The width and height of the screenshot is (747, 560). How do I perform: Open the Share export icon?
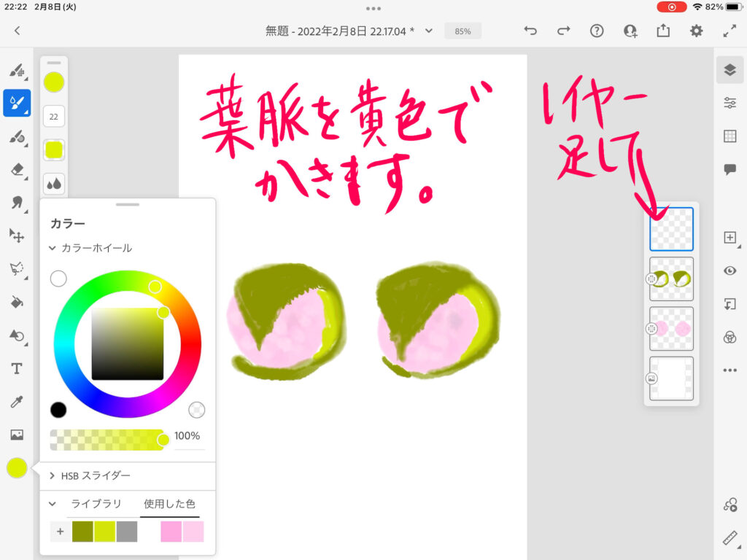coord(662,31)
